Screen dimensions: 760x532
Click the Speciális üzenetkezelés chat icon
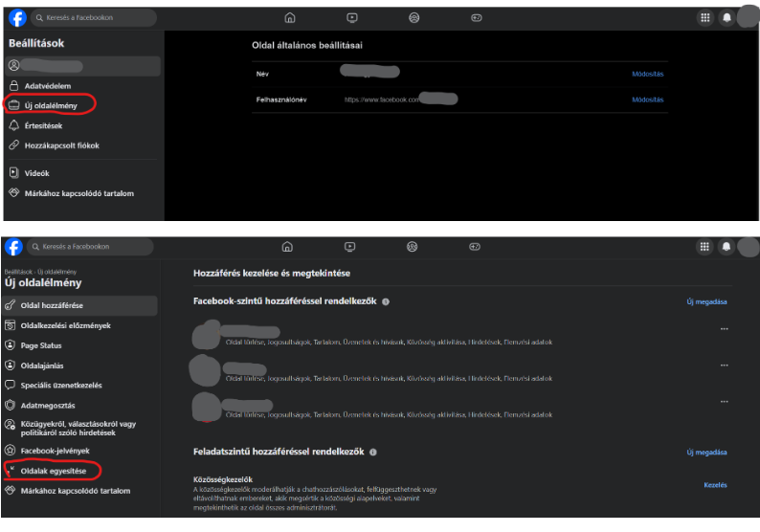point(10,386)
